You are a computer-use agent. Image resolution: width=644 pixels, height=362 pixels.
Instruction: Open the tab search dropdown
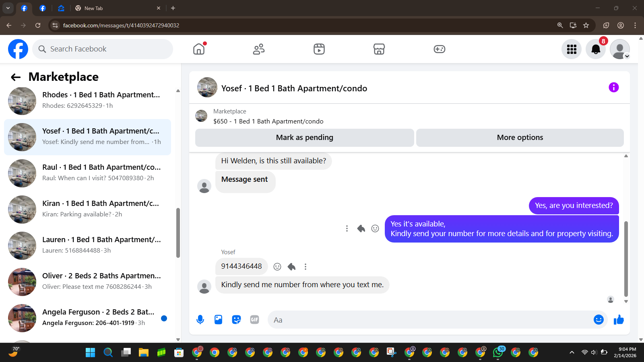click(x=8, y=8)
